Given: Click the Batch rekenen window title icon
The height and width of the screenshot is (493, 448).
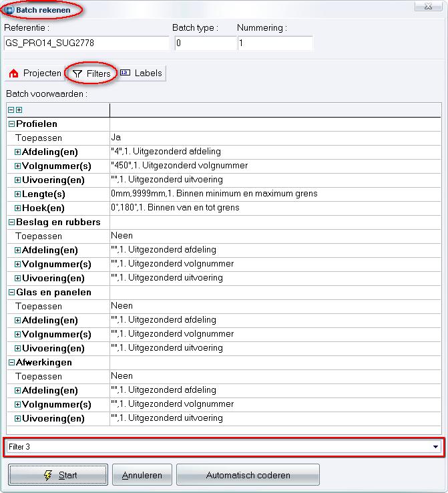Looking at the screenshot, I should click(x=9, y=10).
